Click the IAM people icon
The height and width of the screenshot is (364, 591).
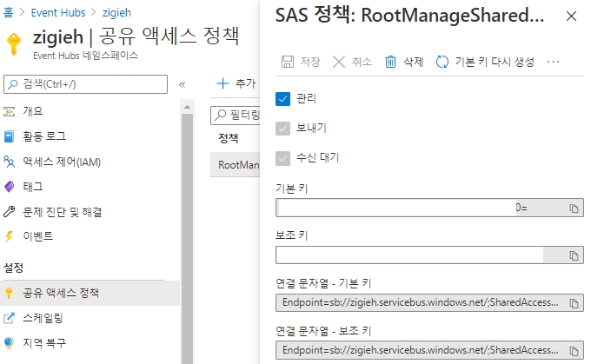(9, 162)
